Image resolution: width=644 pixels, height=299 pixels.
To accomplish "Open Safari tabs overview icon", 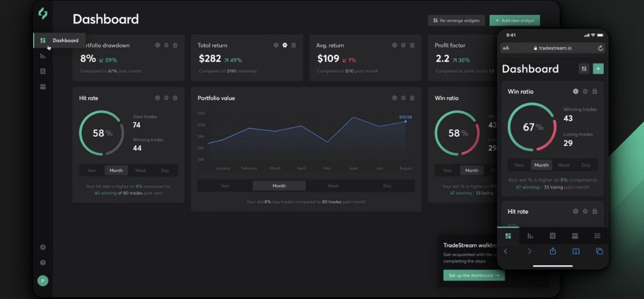I will (599, 251).
